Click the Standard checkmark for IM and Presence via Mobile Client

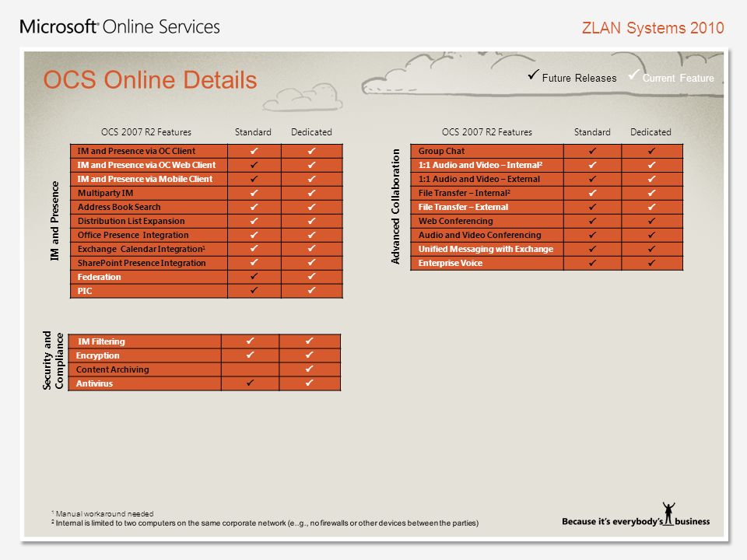coord(254,179)
